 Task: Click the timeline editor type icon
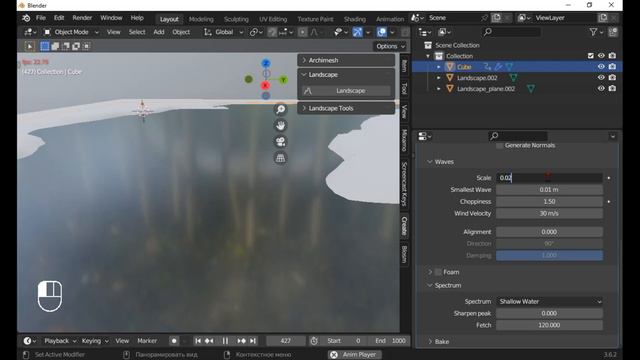[29, 341]
